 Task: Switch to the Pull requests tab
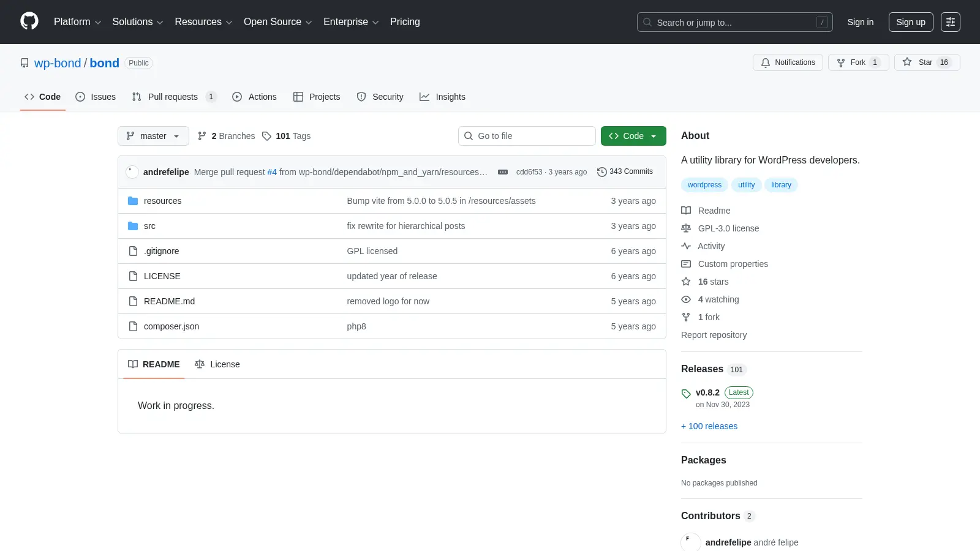click(174, 97)
